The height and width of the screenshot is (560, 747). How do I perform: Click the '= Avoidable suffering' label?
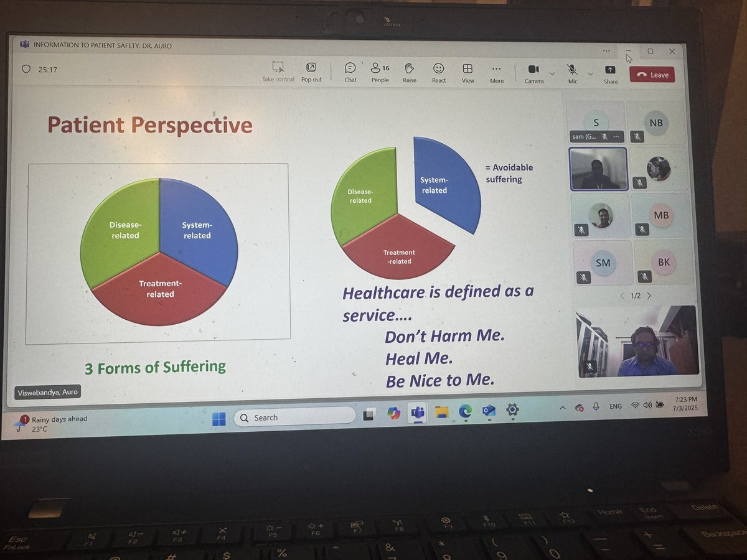click(x=509, y=173)
